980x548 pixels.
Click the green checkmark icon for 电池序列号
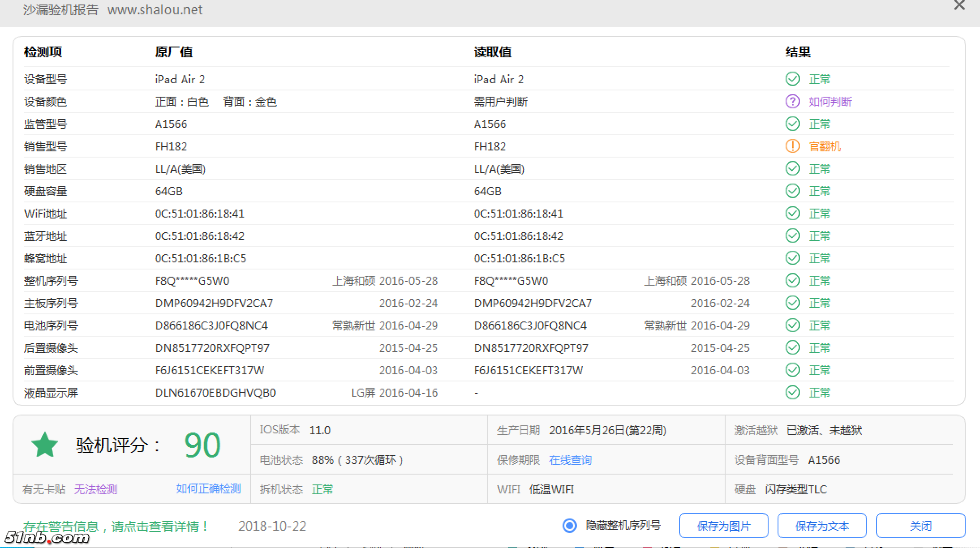(792, 325)
